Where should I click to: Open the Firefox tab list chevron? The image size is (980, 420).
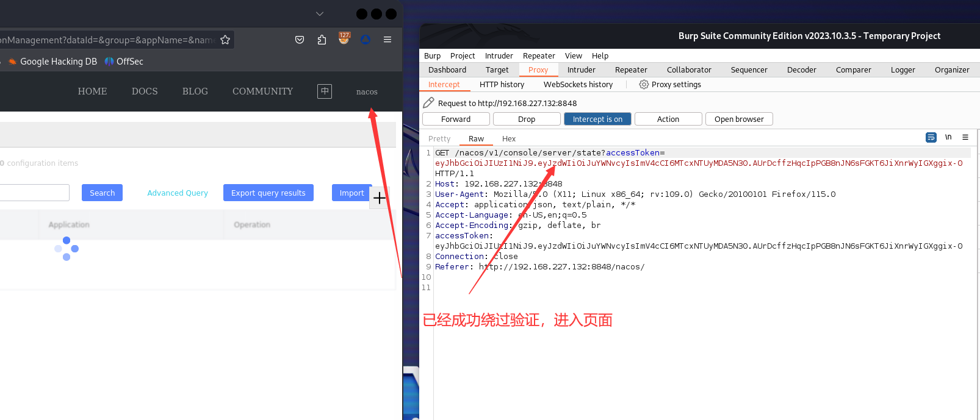click(320, 13)
